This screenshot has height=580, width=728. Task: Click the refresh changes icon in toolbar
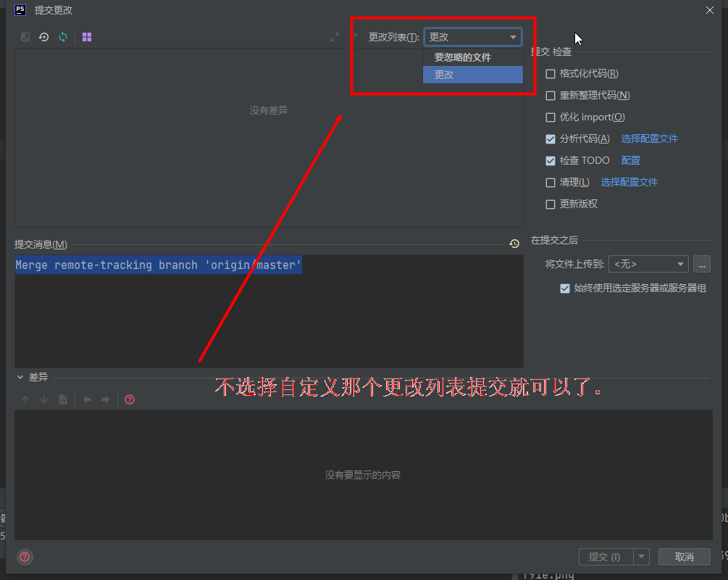click(x=63, y=36)
